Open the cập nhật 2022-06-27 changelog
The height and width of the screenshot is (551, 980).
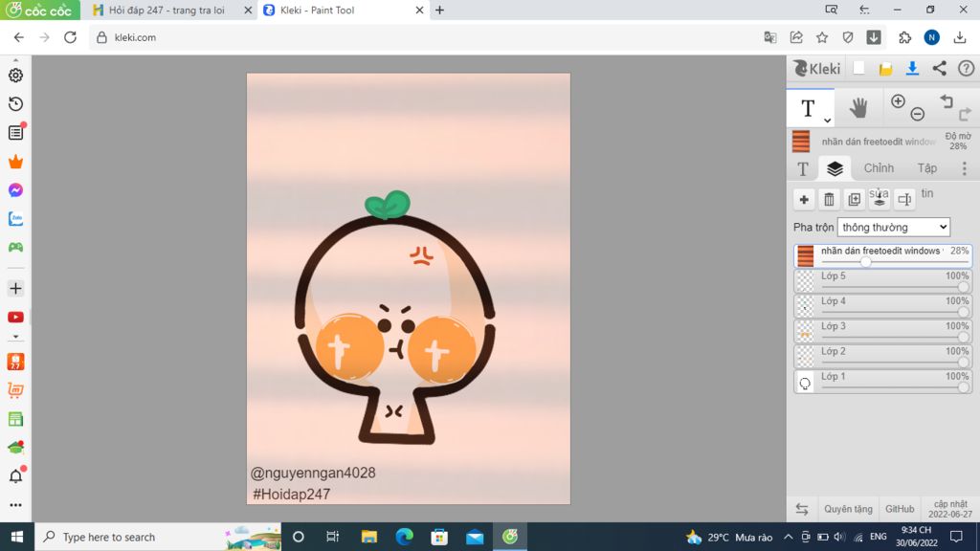[x=950, y=509]
